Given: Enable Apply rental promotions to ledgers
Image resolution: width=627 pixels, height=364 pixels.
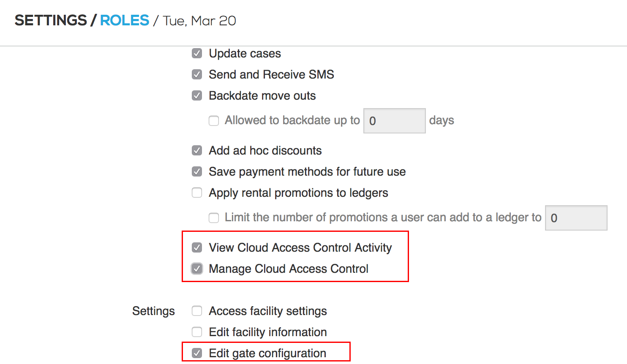Looking at the screenshot, I should click(x=197, y=193).
